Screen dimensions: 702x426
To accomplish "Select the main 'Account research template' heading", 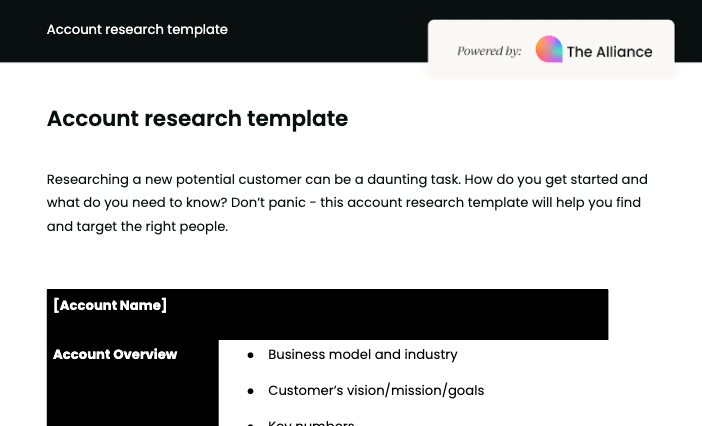I will tap(197, 118).
